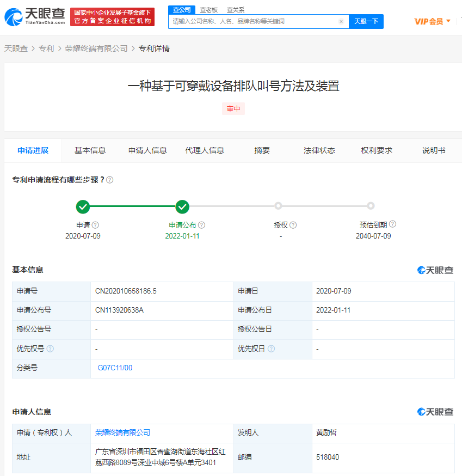The height and width of the screenshot is (476, 462).
Task: Click the TianYanCha logo in header
Action: (35, 17)
